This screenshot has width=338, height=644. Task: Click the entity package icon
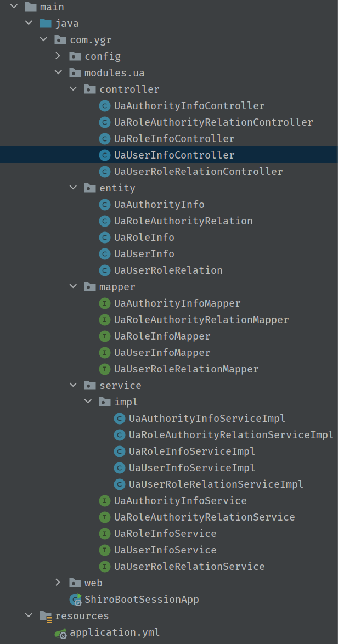tap(90, 188)
